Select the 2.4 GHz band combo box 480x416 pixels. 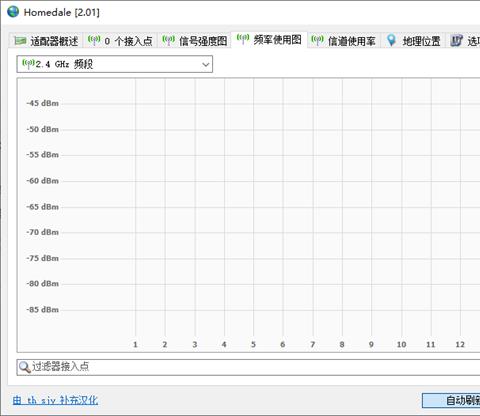click(x=115, y=64)
